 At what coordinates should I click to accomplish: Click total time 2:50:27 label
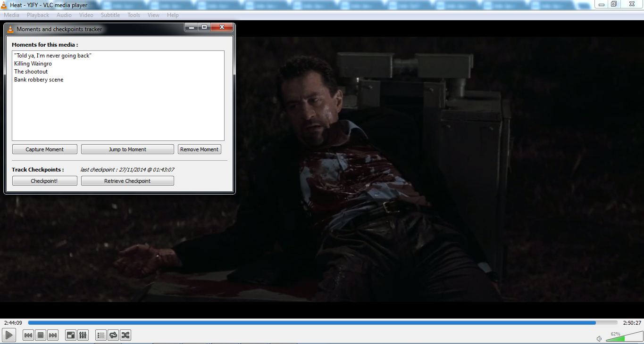click(632, 323)
